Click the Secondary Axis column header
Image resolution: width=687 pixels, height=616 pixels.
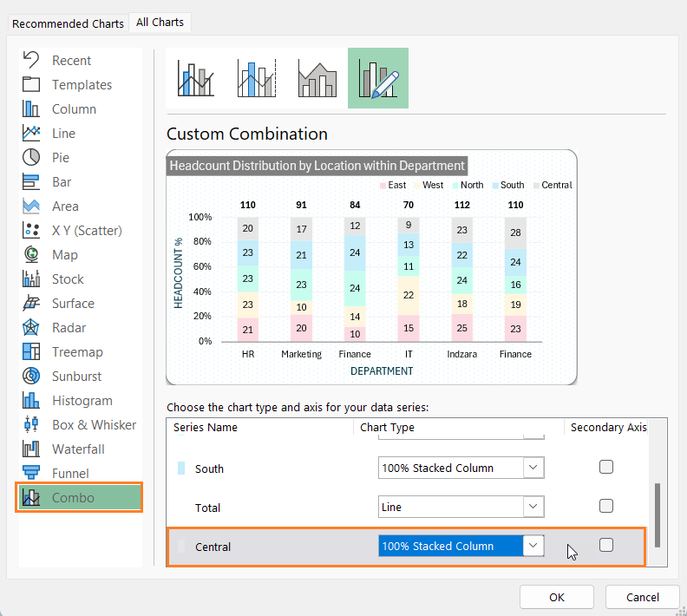pyautogui.click(x=609, y=427)
